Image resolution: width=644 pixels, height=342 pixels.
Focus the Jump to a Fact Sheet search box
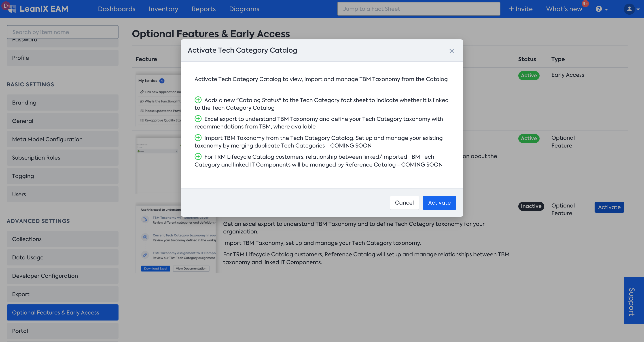[419, 9]
